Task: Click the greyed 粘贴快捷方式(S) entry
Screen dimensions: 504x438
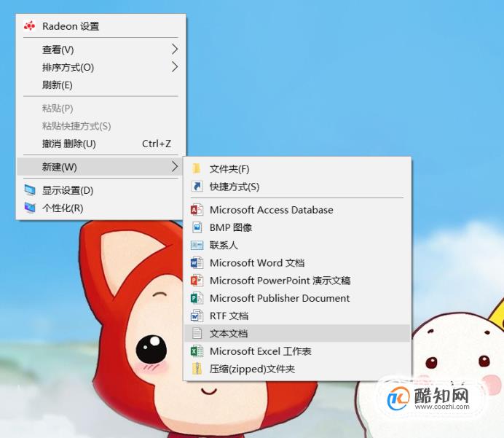Action: point(101,126)
